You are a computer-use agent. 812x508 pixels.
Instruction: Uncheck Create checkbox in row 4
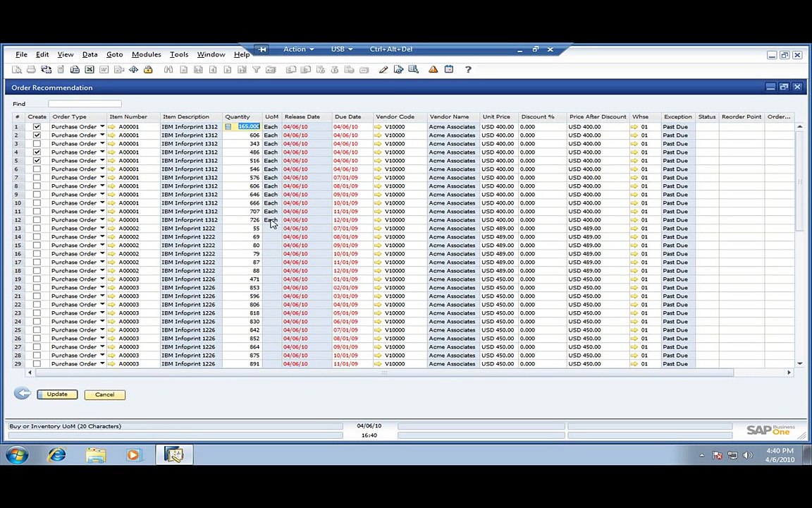click(x=37, y=152)
